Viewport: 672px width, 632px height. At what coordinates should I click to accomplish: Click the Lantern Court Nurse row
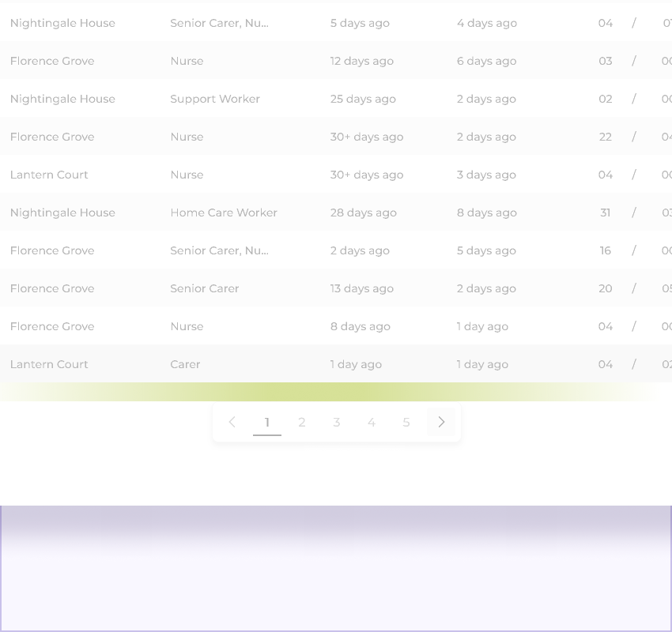pos(336,175)
